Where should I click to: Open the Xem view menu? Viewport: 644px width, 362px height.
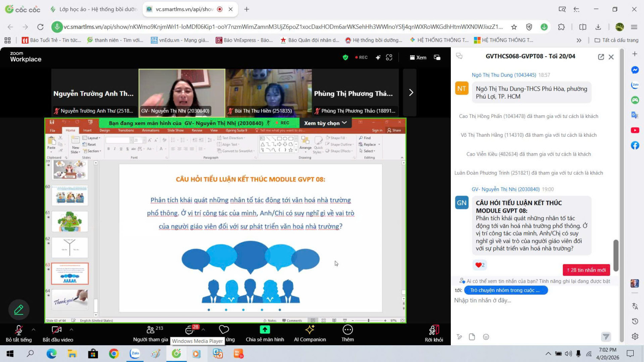418,57
